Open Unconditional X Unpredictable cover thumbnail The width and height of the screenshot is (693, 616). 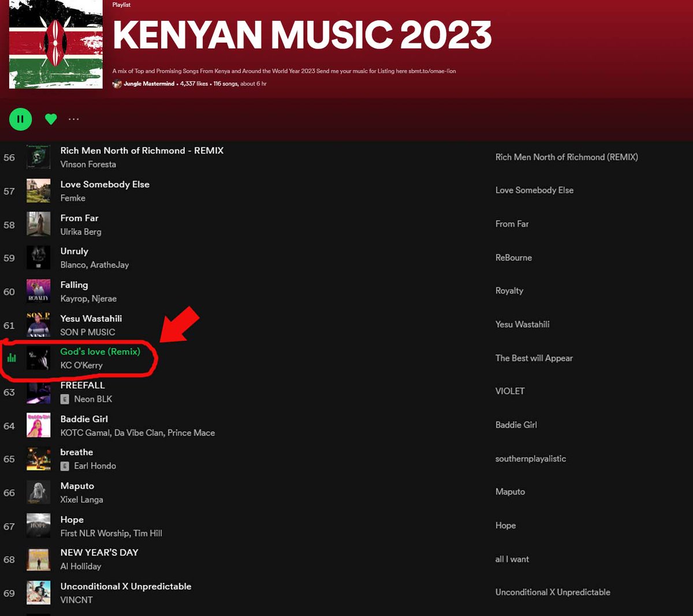click(39, 592)
